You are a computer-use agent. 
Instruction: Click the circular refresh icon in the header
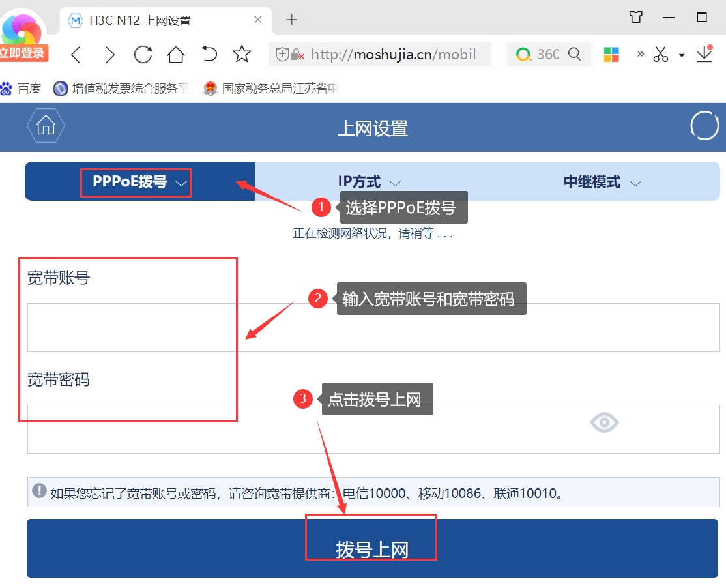tap(704, 125)
